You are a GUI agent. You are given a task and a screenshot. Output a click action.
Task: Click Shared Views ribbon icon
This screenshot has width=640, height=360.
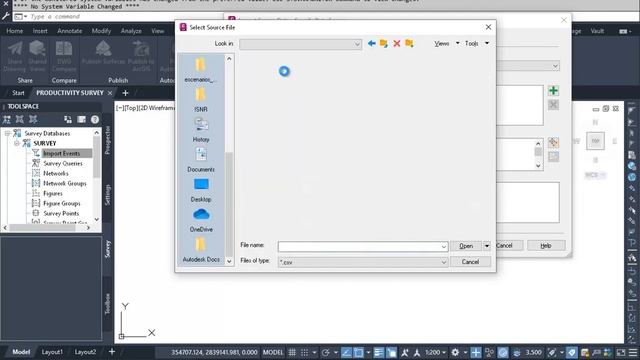coord(38,56)
